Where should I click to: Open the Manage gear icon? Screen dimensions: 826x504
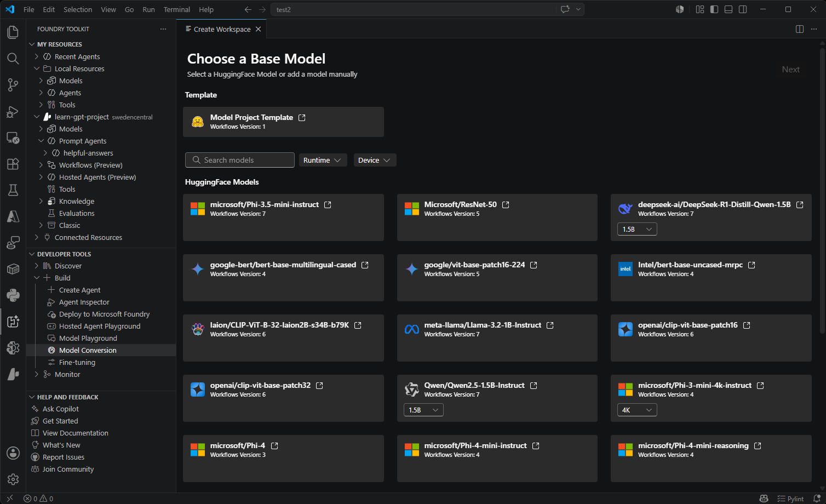13,479
